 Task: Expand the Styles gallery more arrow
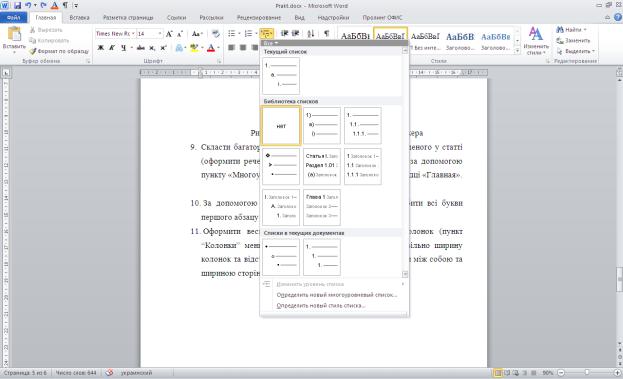pyautogui.click(x=517, y=51)
